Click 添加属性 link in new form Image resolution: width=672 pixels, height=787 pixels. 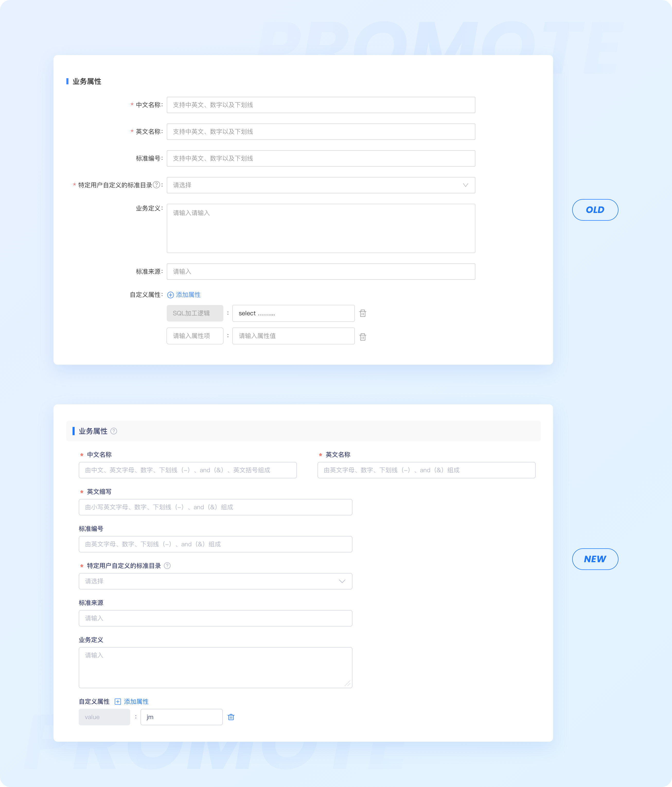(x=136, y=702)
